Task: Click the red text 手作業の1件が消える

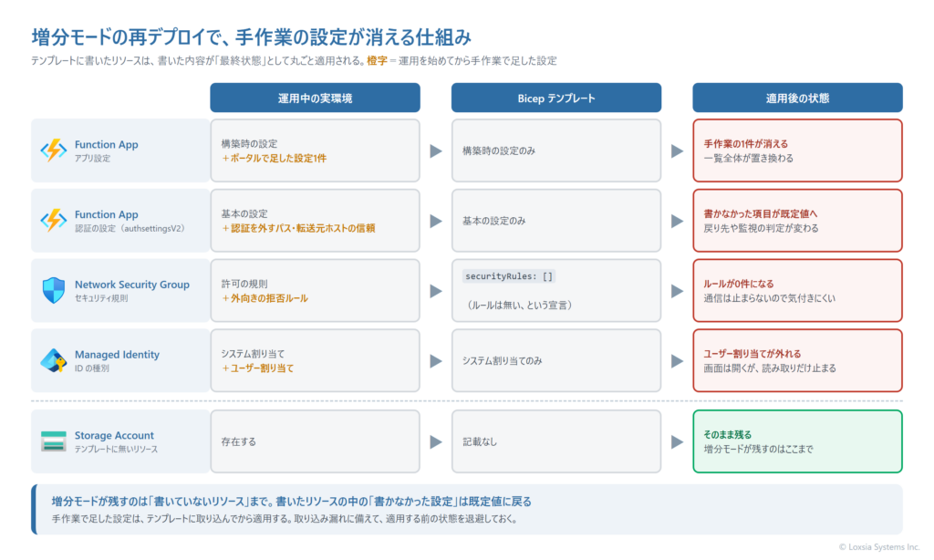Action: point(746,143)
